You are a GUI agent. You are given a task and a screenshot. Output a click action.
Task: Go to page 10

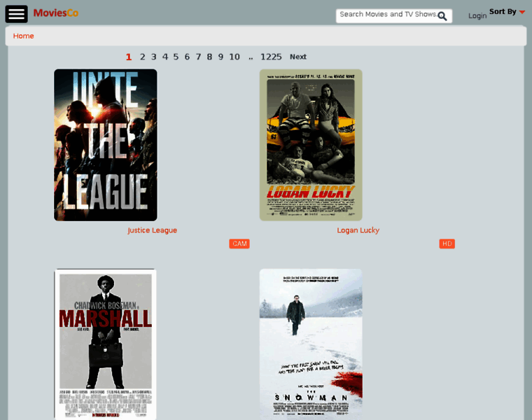click(x=234, y=57)
